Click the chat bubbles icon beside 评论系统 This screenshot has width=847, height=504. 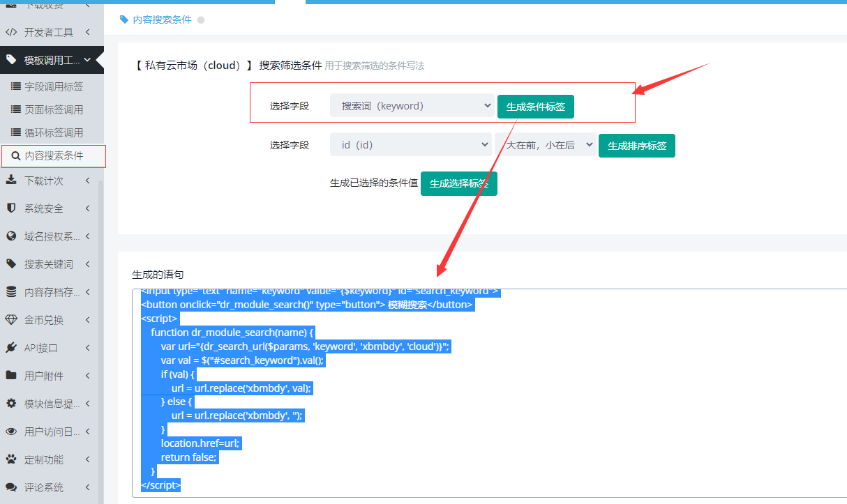click(11, 487)
